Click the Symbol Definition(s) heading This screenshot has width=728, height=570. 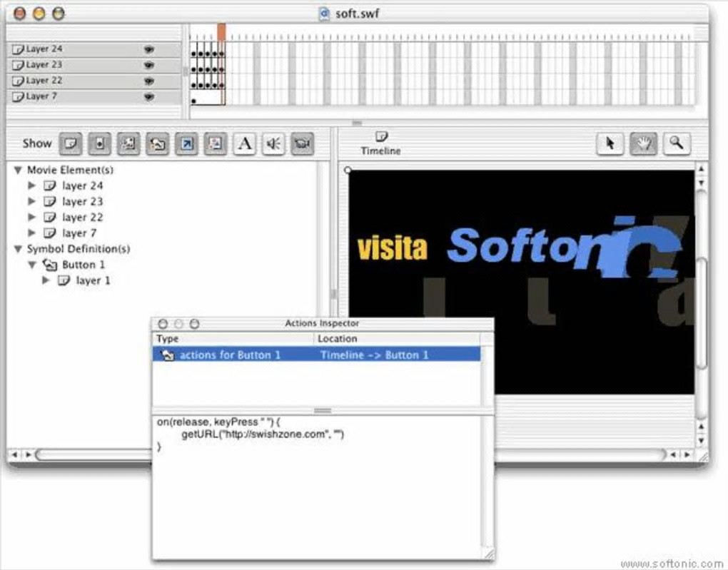click(79, 249)
